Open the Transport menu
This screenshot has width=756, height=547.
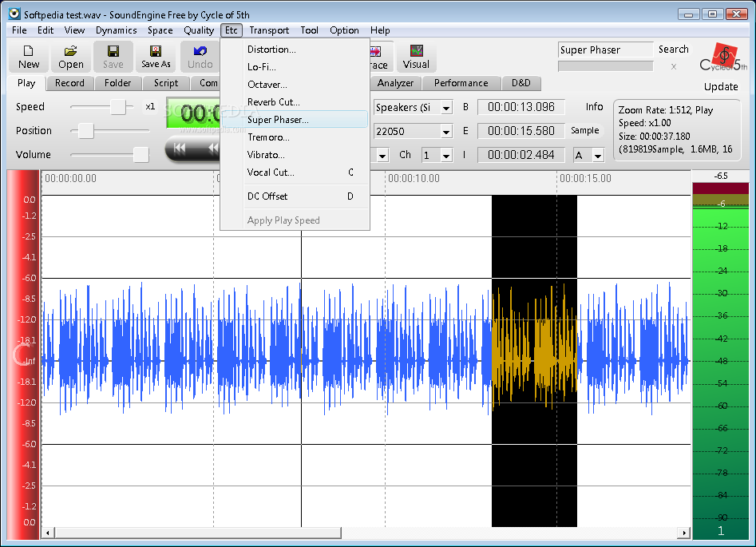pyautogui.click(x=269, y=30)
